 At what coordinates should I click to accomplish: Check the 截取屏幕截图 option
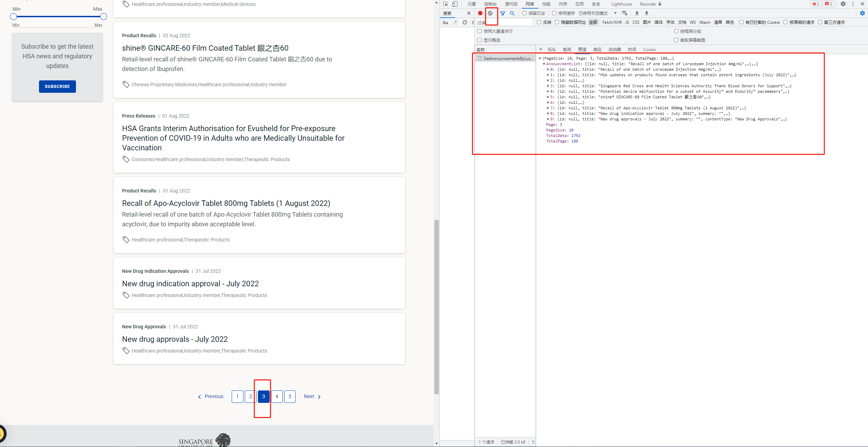tap(676, 40)
